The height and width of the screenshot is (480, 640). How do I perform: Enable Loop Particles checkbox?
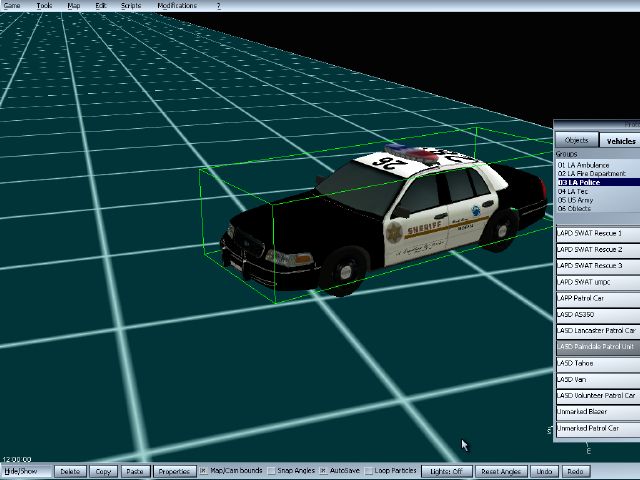tap(368, 471)
